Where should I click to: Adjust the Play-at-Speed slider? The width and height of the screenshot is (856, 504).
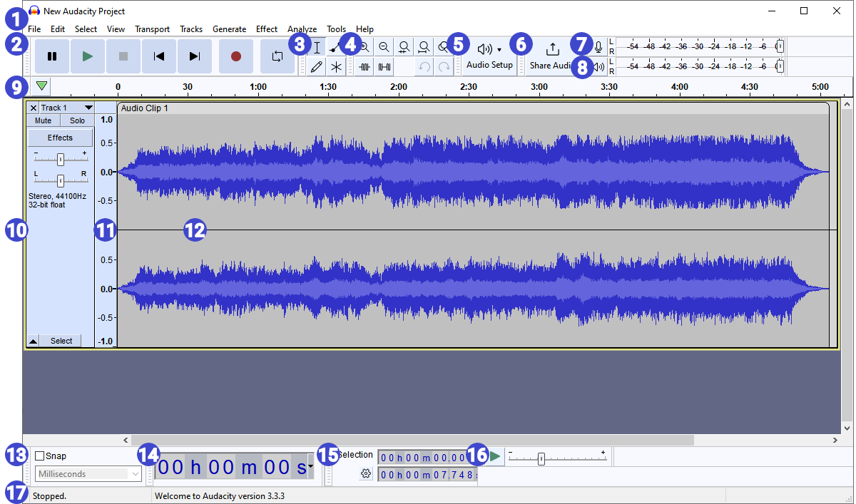click(x=541, y=460)
